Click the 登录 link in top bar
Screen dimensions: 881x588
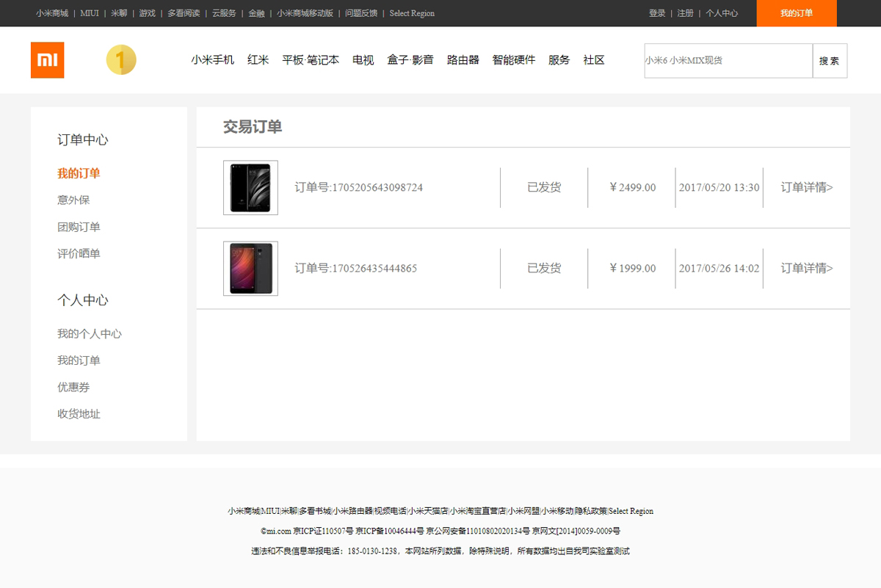(x=657, y=13)
